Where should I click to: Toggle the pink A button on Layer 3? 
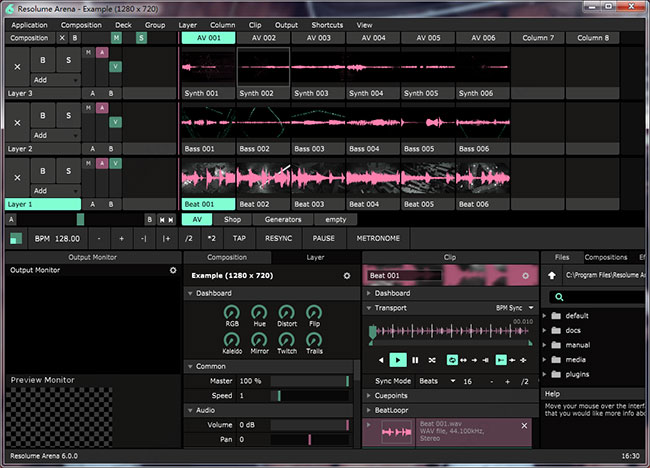[102, 52]
